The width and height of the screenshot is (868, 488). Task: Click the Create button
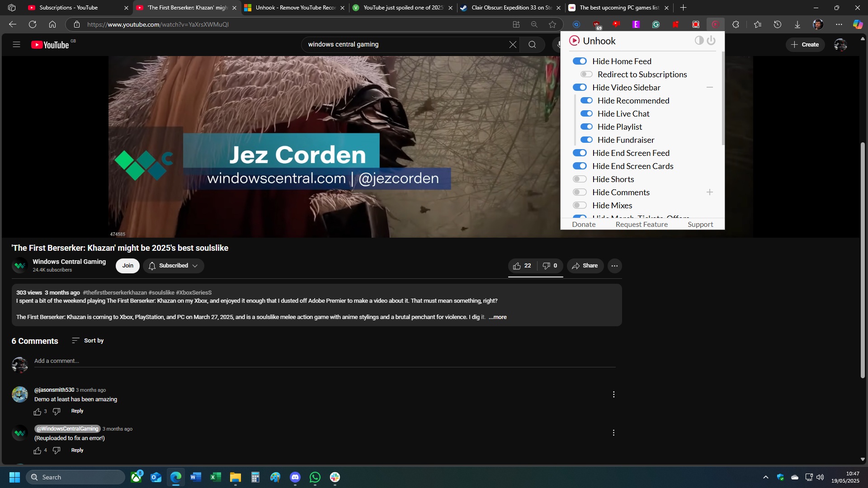click(x=805, y=44)
